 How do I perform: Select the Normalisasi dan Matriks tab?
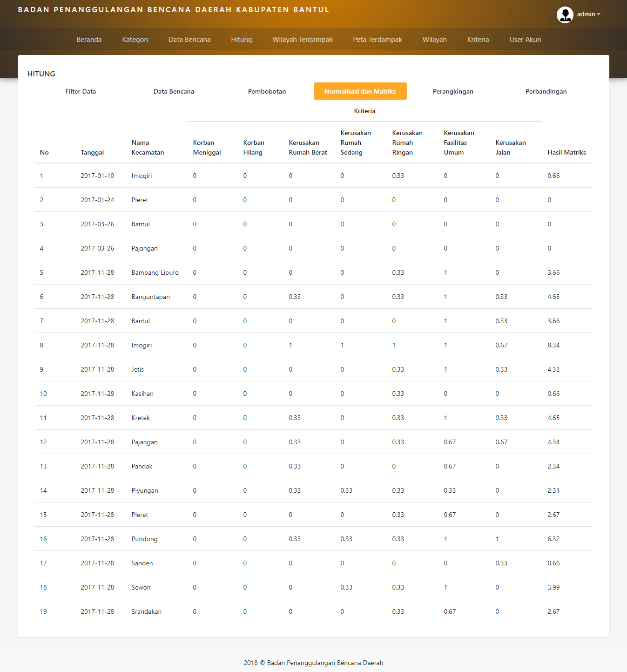pos(360,91)
